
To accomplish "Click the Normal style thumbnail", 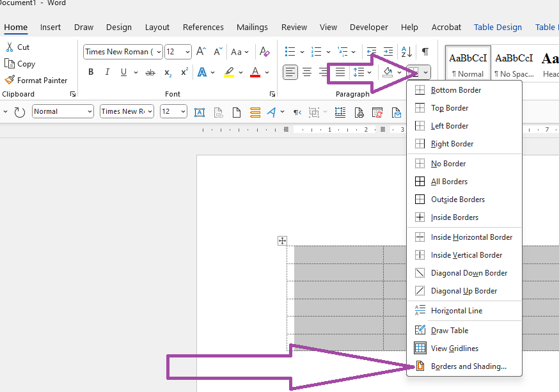I will (x=468, y=62).
